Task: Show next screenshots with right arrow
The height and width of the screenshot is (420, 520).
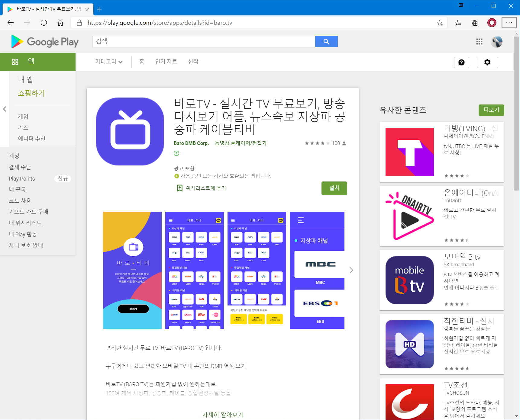Action: [351, 270]
